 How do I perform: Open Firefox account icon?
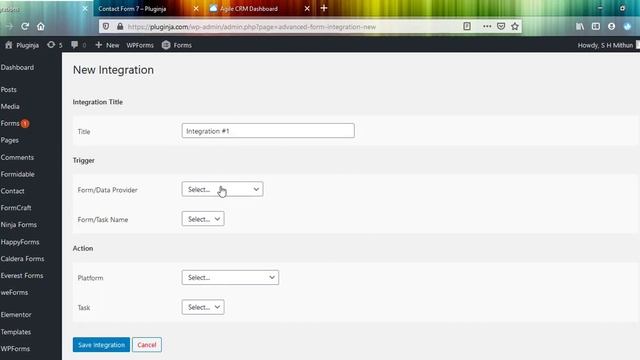[611, 27]
